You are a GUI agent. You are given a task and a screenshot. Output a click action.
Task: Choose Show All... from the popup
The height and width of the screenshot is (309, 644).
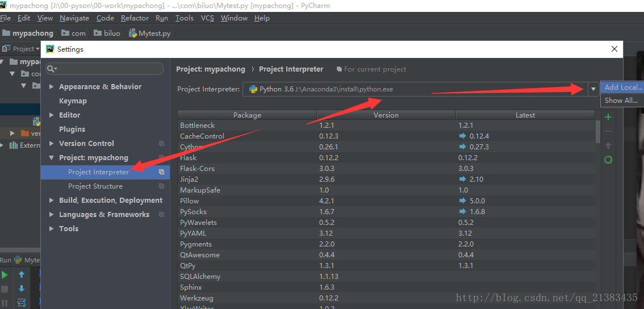point(622,101)
